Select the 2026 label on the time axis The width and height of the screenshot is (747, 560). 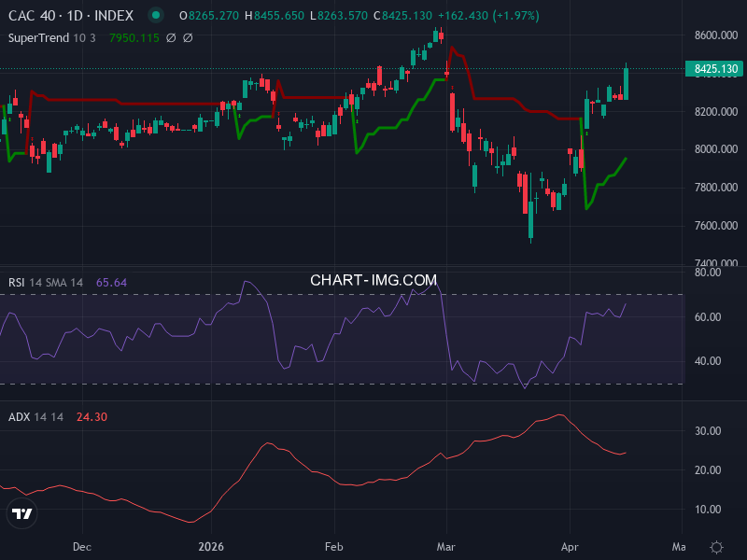[209, 547]
